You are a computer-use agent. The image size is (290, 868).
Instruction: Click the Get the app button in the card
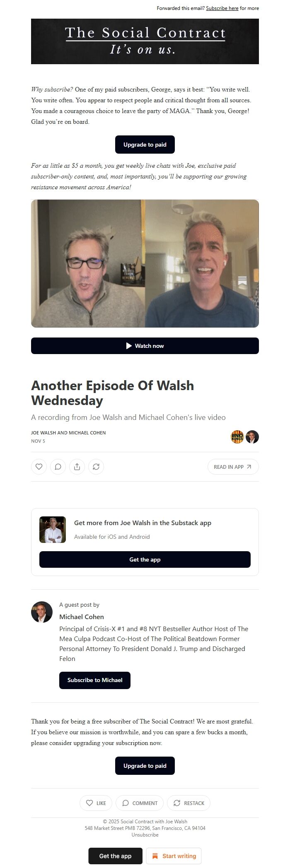145,559
